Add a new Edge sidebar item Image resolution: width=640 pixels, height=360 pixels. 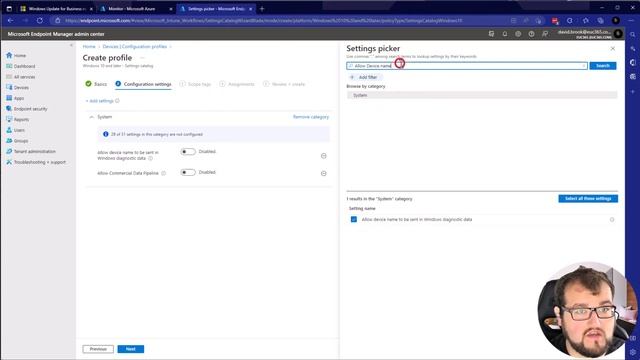click(x=633, y=92)
